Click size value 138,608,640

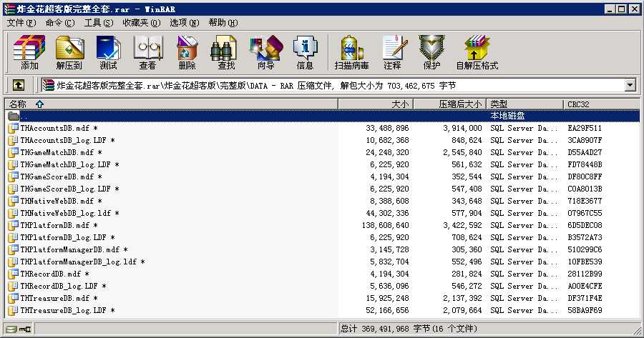[385, 225]
